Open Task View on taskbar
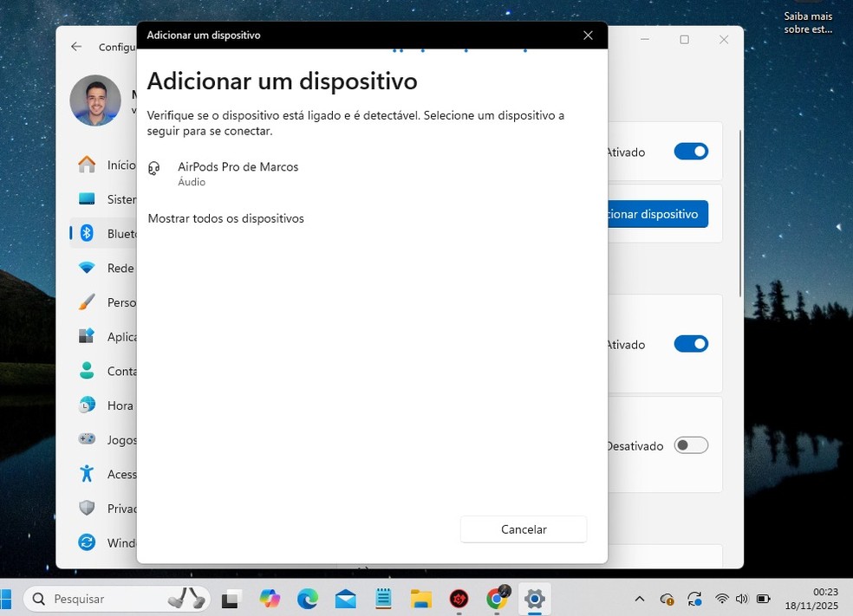853x616 pixels. coord(231,599)
